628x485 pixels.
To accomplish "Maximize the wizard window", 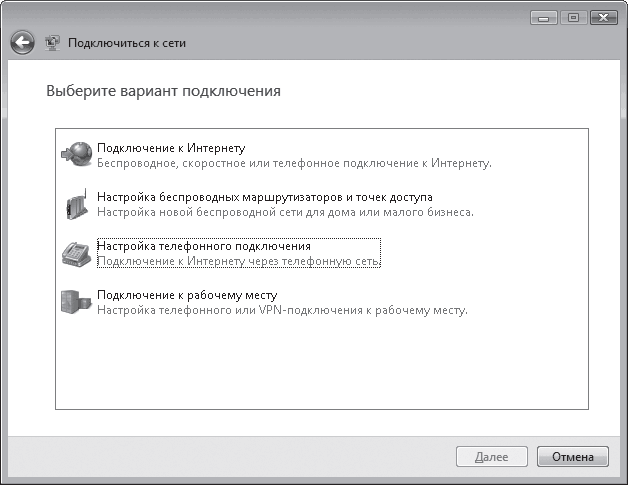I will 574,17.
